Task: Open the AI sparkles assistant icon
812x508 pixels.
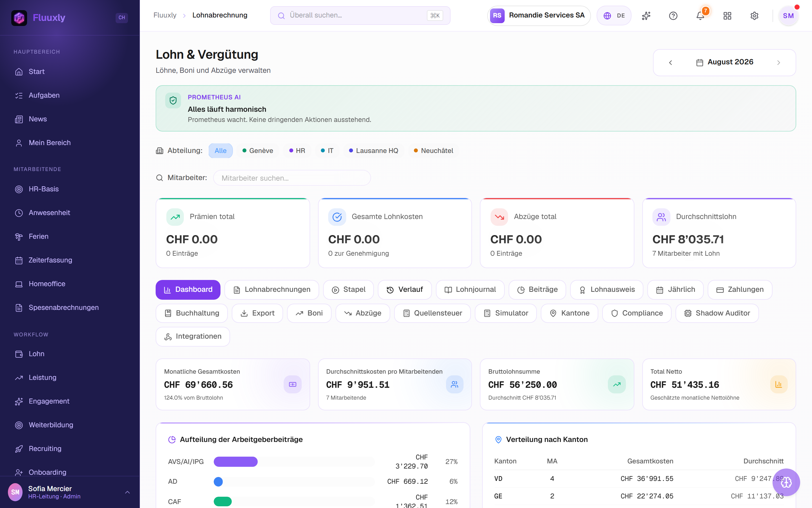Action: tap(646, 16)
